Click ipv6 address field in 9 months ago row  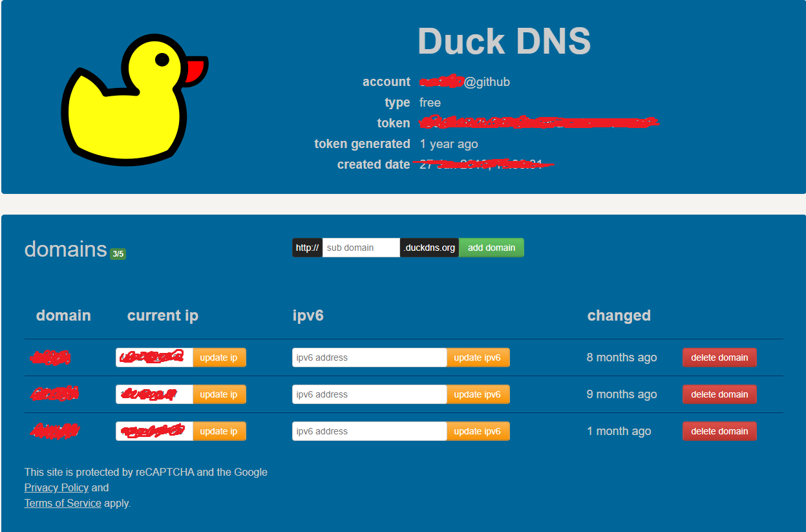[370, 394]
